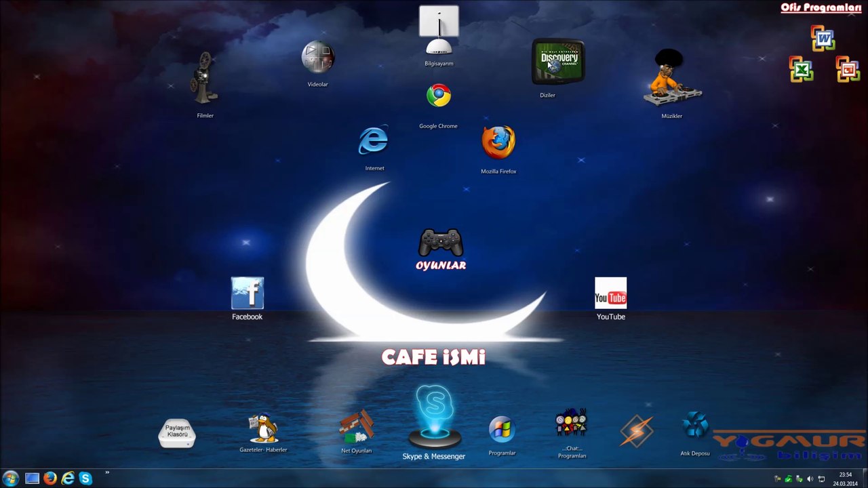Viewport: 868px width, 488px height.
Task: Open the network tray icon
Action: (821, 479)
